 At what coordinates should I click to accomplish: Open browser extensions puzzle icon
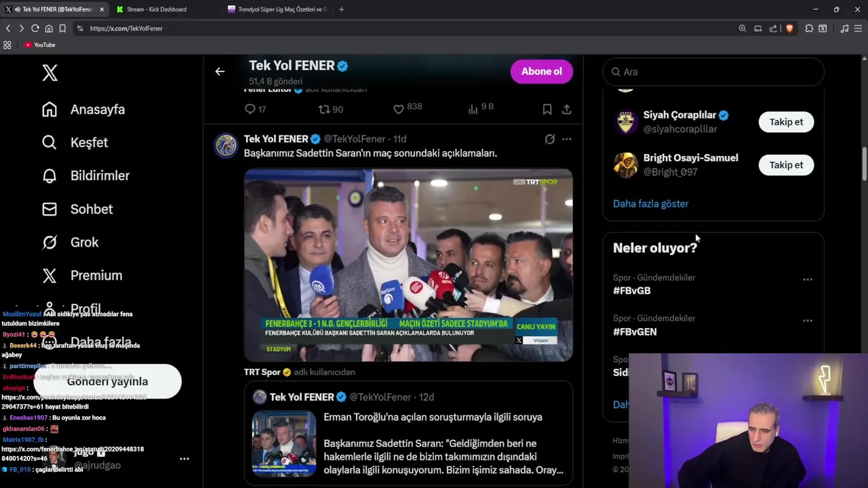(x=809, y=28)
